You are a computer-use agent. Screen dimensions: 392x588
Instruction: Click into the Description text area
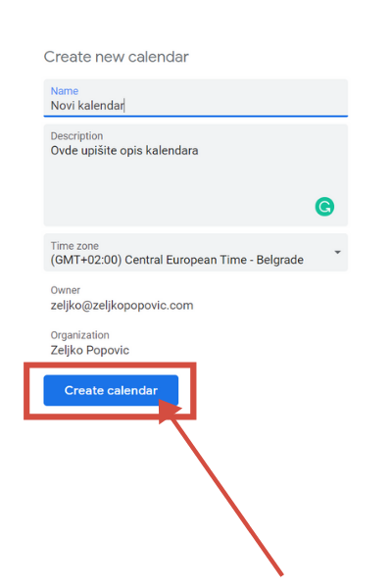click(195, 175)
